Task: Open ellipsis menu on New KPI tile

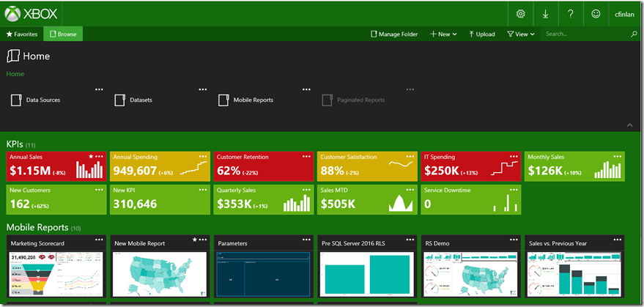Action: 203,190
